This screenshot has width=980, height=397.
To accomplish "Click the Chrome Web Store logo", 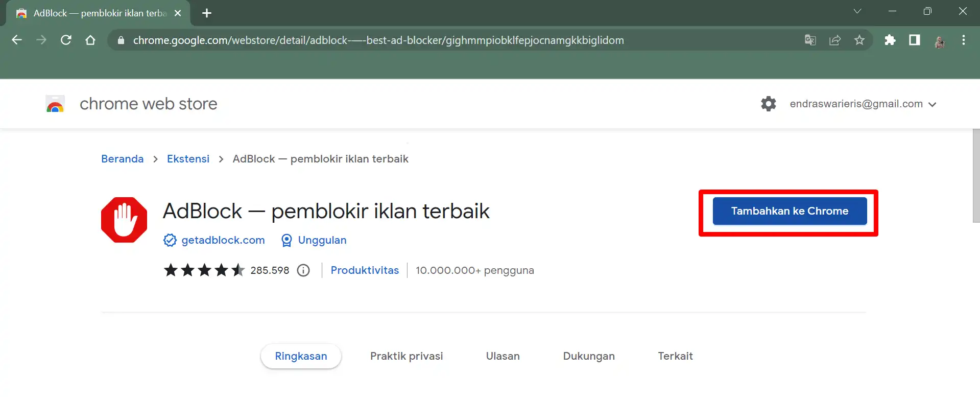I will pos(55,104).
